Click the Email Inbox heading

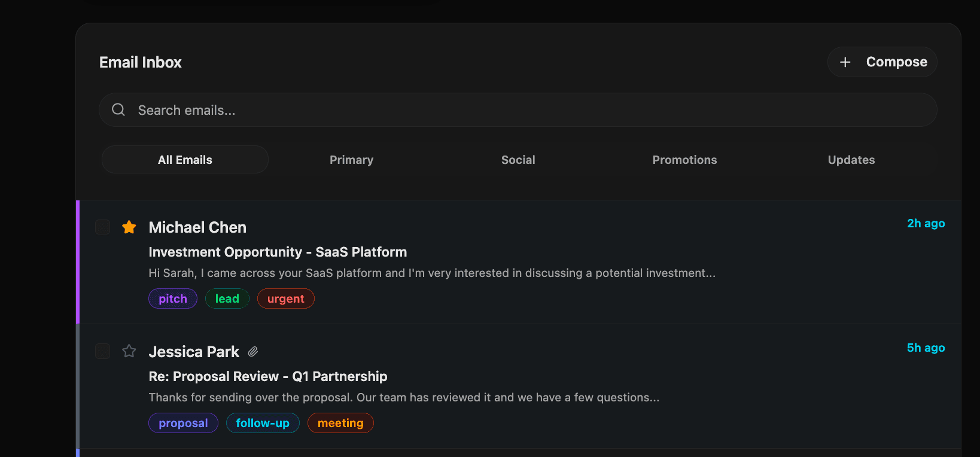tap(141, 62)
